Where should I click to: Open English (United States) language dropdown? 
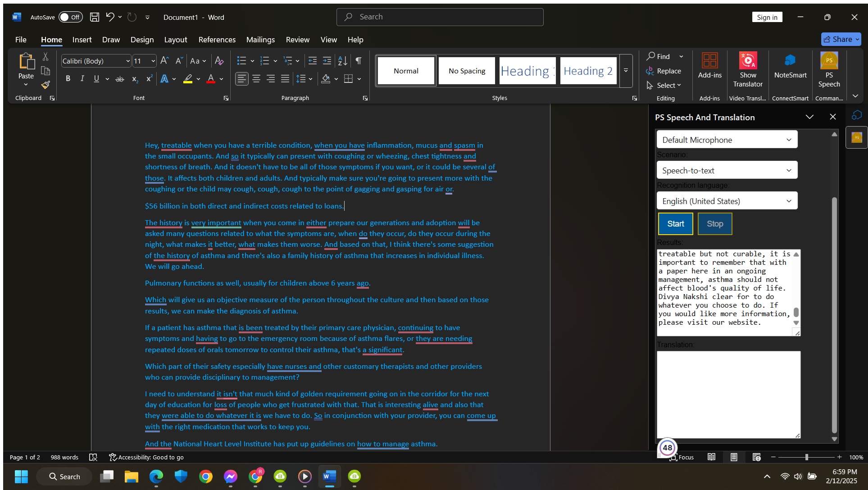tap(727, 201)
